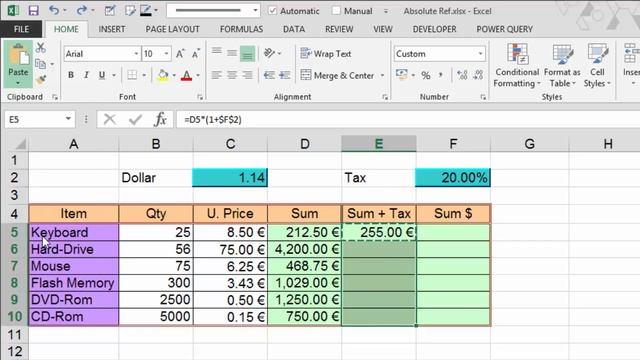Click Accounting Number Format icon

[402, 75]
